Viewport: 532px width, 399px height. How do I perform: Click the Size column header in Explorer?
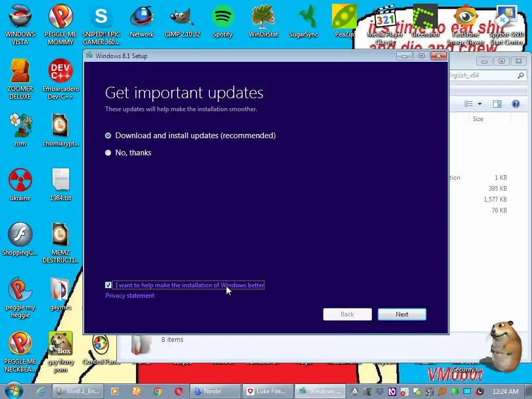[478, 119]
